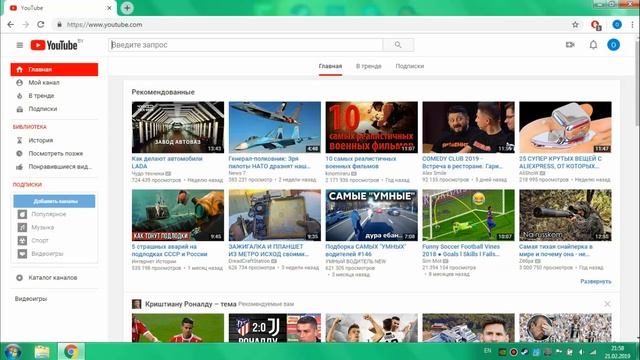Click title Funny Soccer Football Vines 2018
The height and width of the screenshot is (360, 640).
(461, 250)
